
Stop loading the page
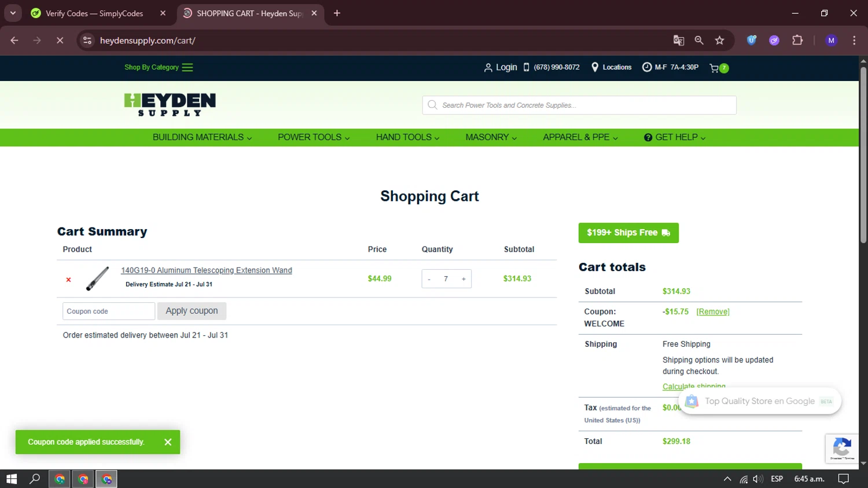(x=60, y=41)
